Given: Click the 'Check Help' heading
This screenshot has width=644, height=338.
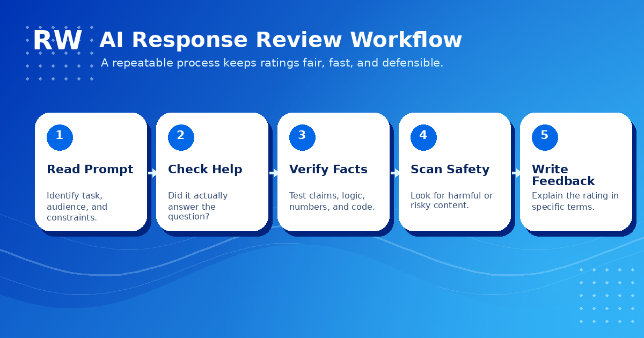Looking at the screenshot, I should [205, 170].
